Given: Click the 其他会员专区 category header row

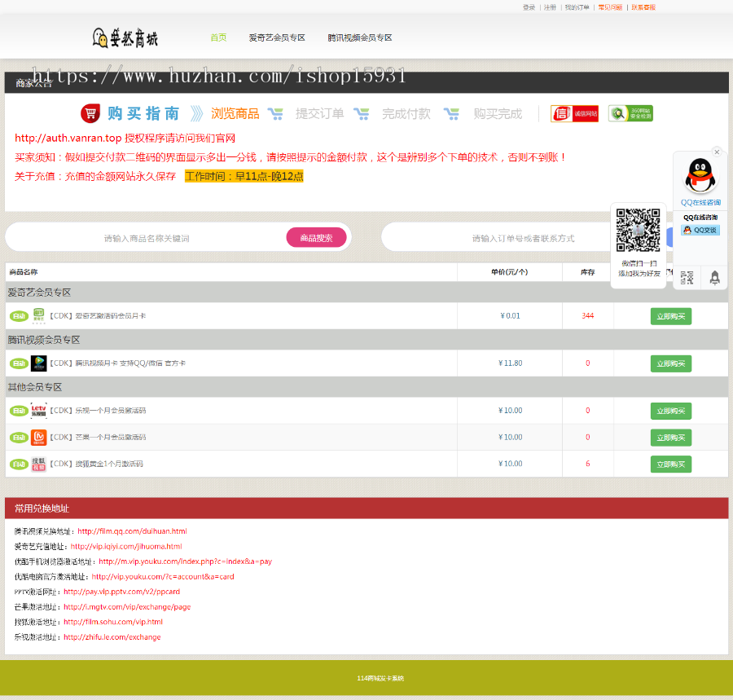Looking at the screenshot, I should [x=366, y=387].
